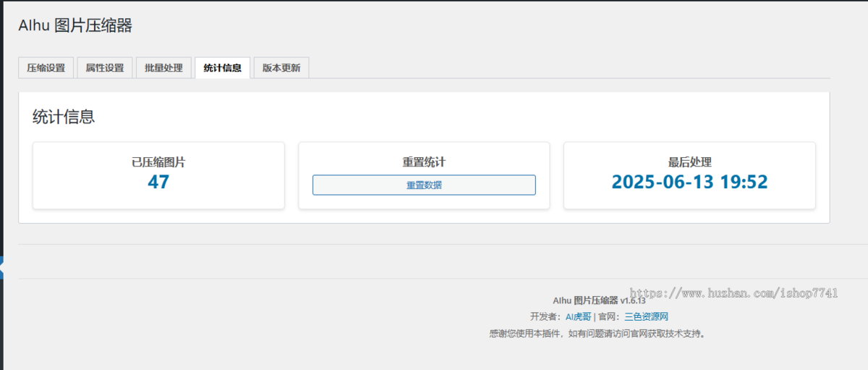The width and height of the screenshot is (868, 370).
Task: Select the 统计信息 tab
Action: click(223, 68)
